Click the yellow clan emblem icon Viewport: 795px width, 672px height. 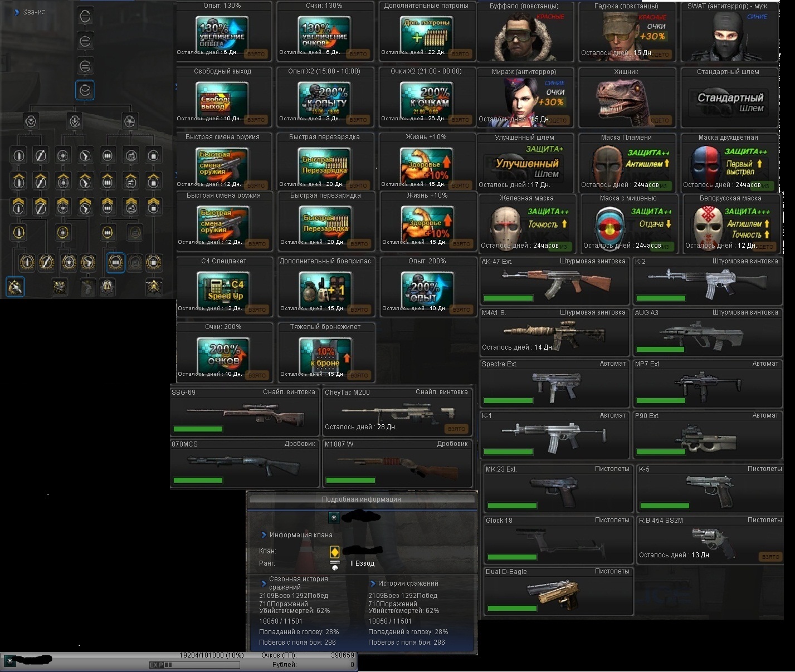[335, 552]
